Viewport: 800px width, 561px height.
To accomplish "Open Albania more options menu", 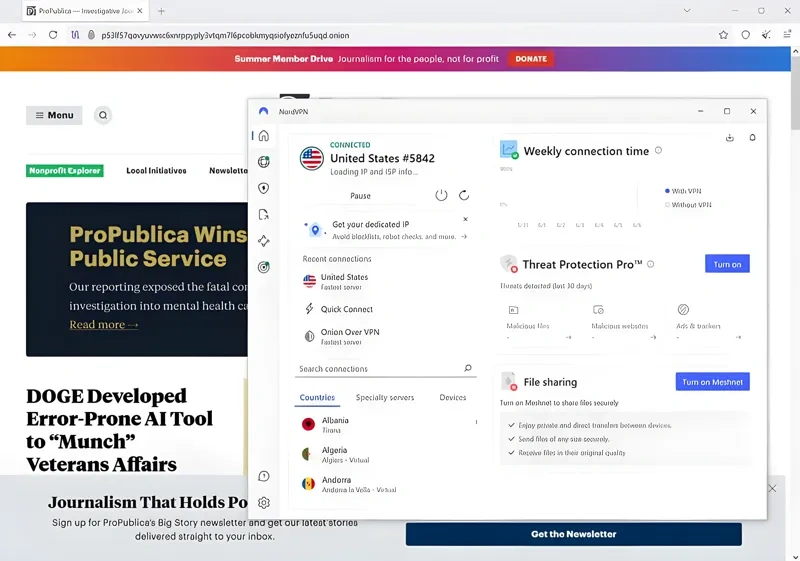I will click(x=476, y=422).
